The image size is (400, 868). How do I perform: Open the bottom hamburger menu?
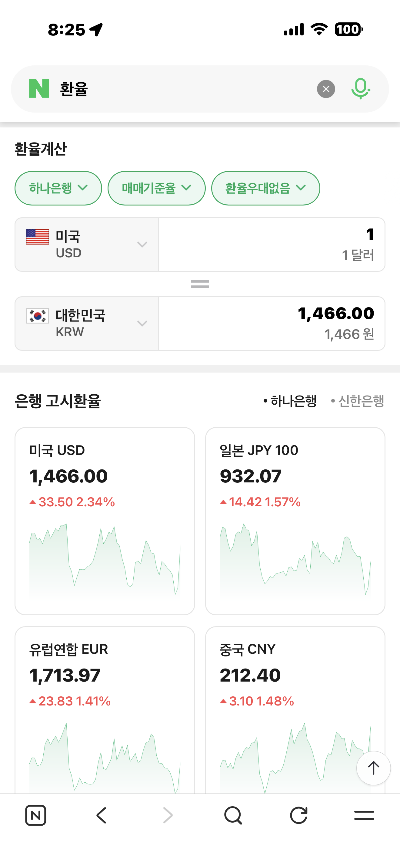point(364,815)
